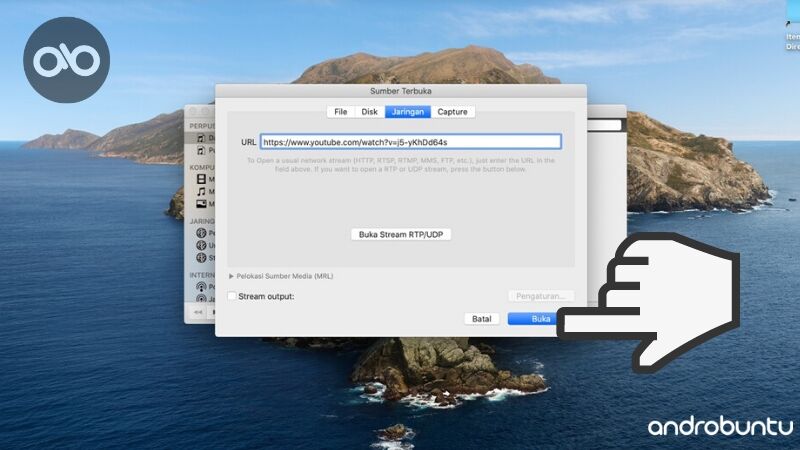Select the Jaringan tab

point(408,112)
